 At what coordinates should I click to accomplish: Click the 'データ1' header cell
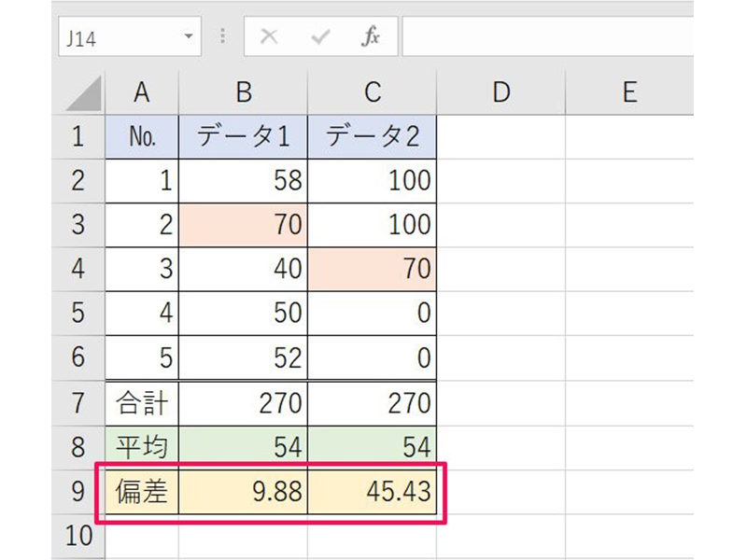pyautogui.click(x=244, y=136)
